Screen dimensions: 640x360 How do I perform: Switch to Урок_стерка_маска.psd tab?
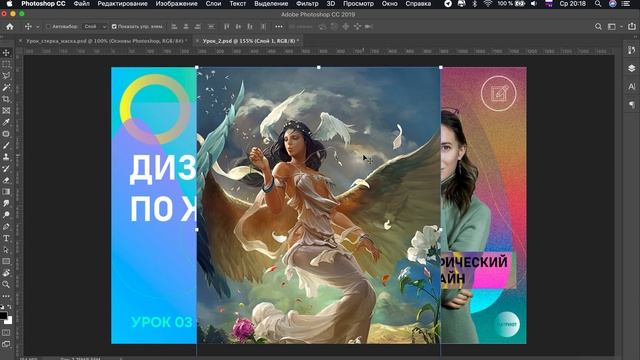click(104, 41)
